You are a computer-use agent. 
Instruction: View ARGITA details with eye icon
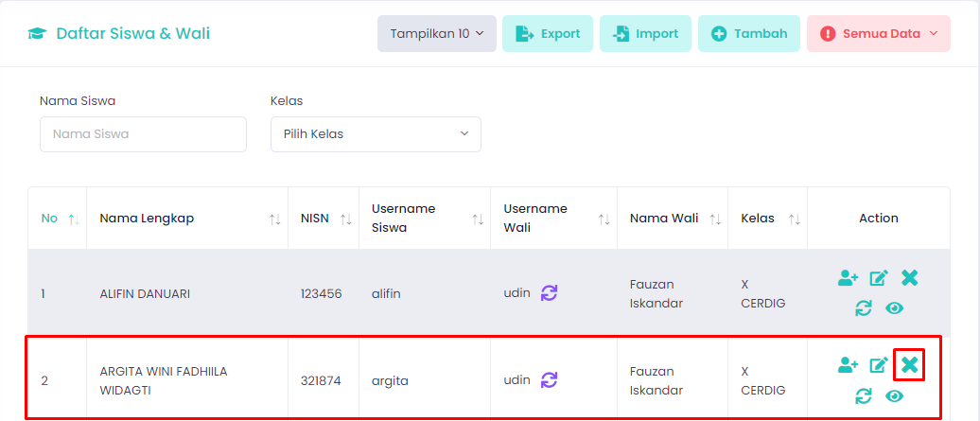click(x=894, y=395)
